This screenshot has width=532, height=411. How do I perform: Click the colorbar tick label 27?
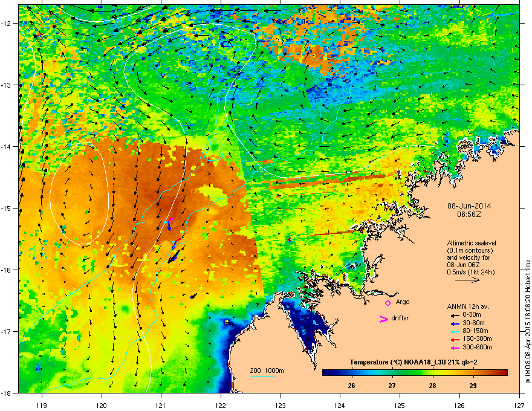coord(392,386)
